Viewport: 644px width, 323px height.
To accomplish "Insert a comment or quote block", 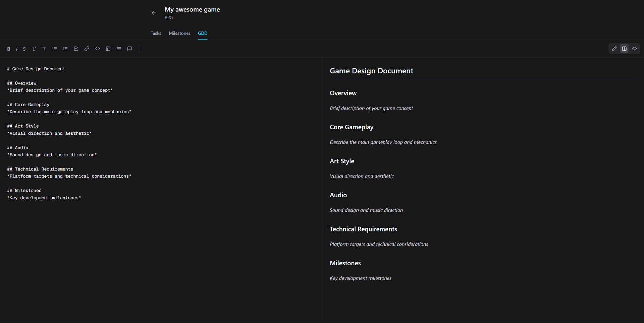I will tap(130, 49).
